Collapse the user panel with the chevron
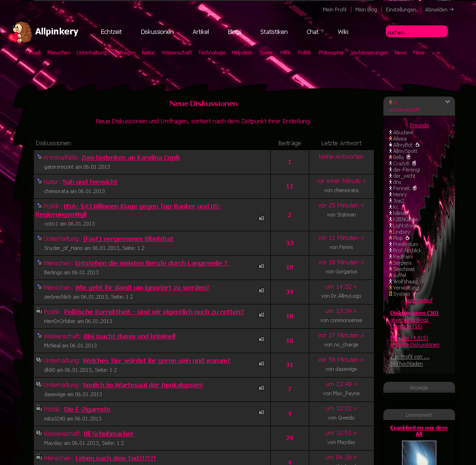 pyautogui.click(x=447, y=102)
